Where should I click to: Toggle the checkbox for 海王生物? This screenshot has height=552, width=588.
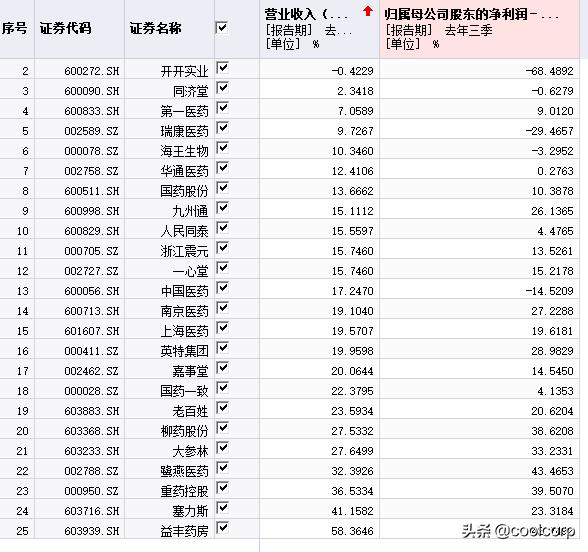(222, 148)
